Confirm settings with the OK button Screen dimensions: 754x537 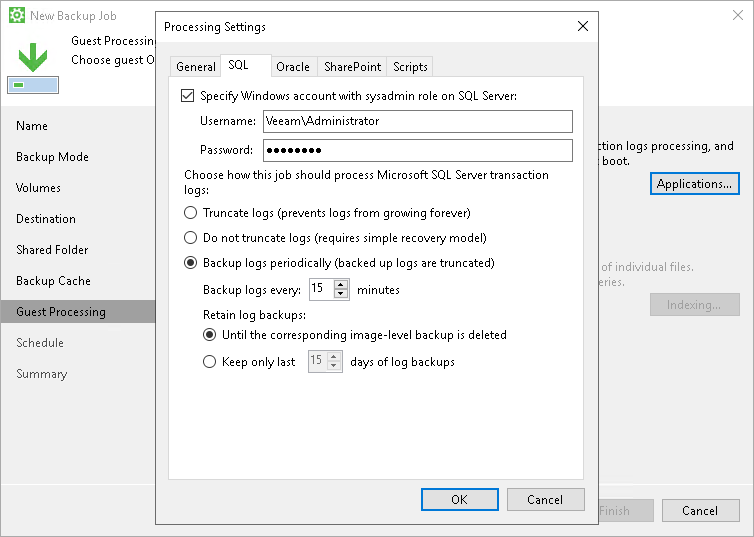459,500
